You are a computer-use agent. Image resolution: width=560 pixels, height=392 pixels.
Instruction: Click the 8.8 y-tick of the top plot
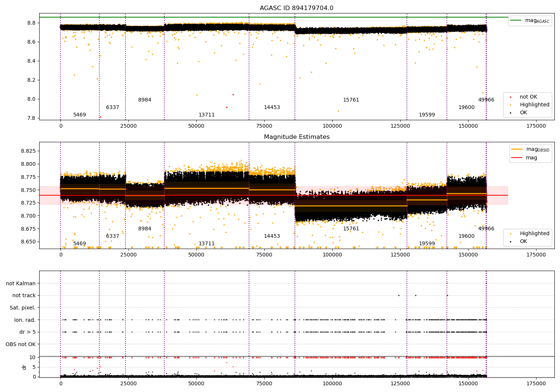click(31, 23)
